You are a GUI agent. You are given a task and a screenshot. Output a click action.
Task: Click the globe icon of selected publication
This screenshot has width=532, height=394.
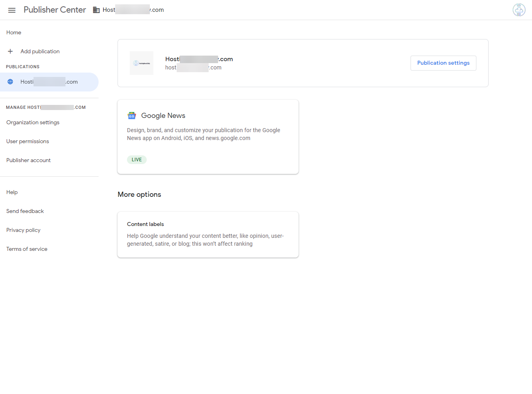coord(11,82)
